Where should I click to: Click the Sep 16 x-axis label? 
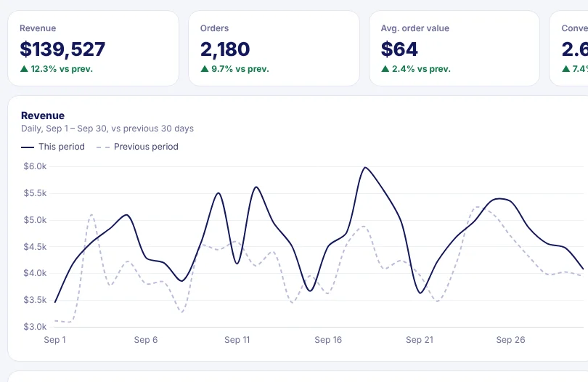pos(328,340)
